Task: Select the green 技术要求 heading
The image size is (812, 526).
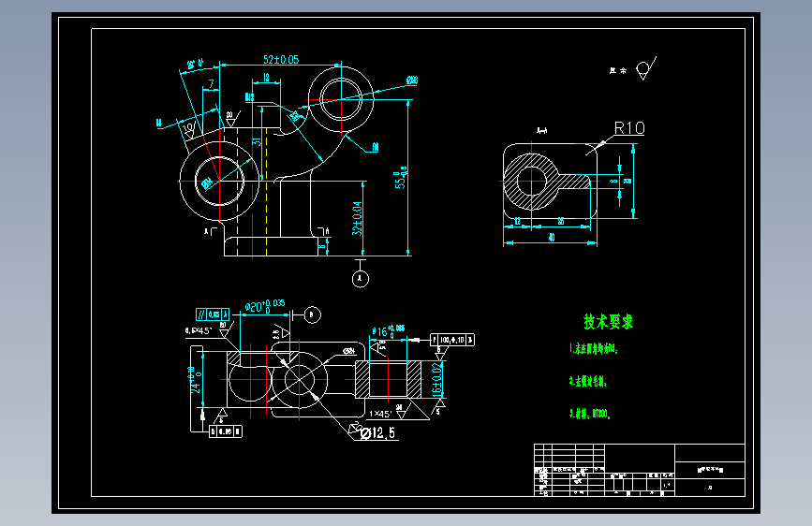Action: (x=609, y=322)
